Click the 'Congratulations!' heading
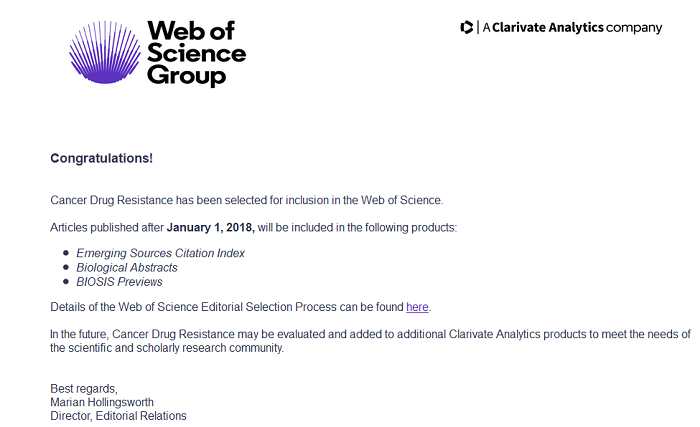 [101, 158]
